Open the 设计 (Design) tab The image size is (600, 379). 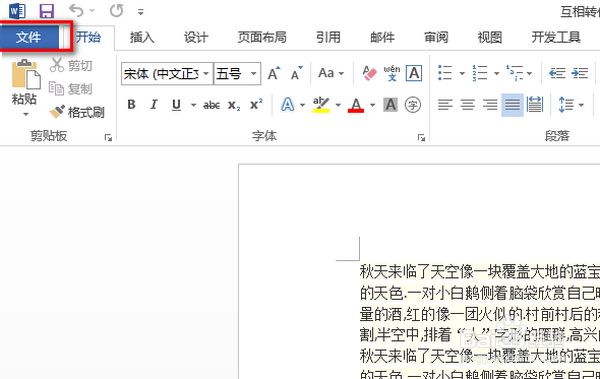pyautogui.click(x=196, y=37)
